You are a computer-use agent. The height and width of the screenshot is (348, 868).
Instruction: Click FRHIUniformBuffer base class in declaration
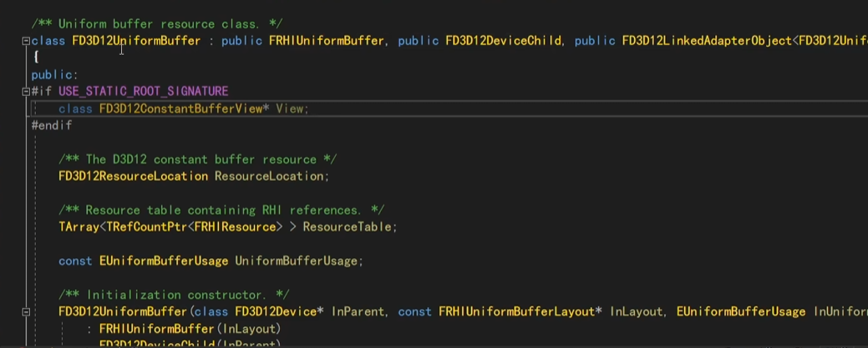pyautogui.click(x=326, y=41)
